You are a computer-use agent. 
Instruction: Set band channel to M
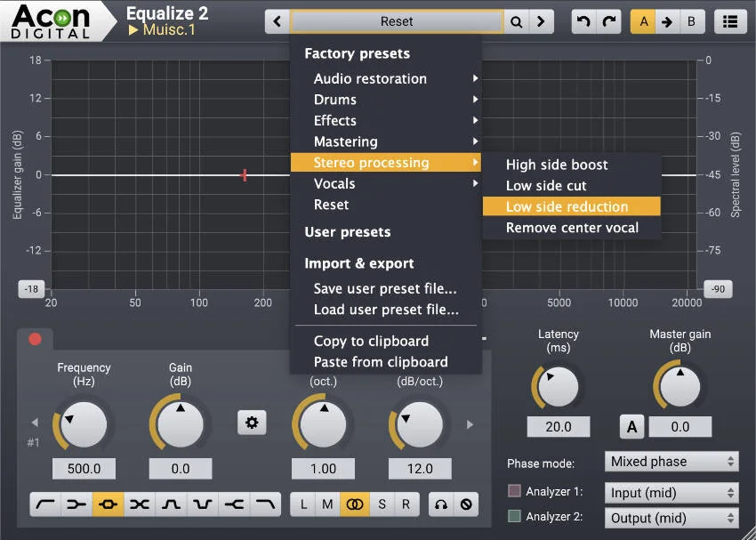(x=328, y=504)
